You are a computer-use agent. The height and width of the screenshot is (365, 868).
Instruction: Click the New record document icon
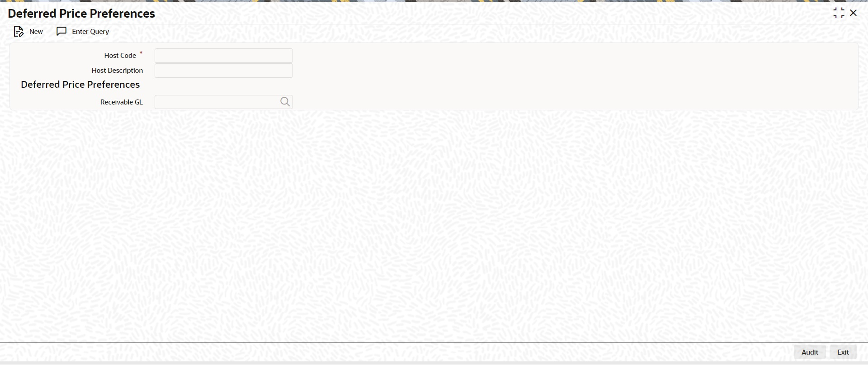pos(19,32)
